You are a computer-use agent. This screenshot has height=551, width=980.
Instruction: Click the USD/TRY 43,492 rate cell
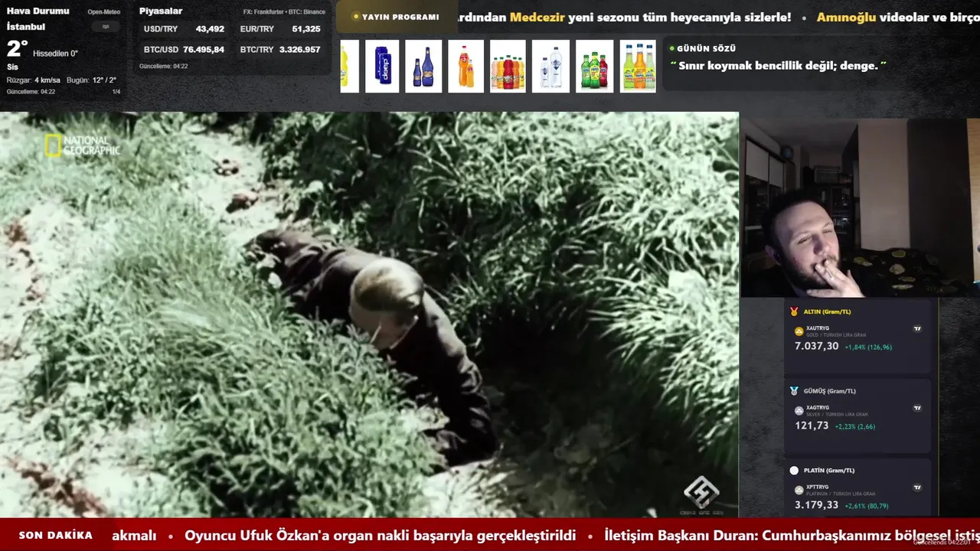[x=184, y=29]
